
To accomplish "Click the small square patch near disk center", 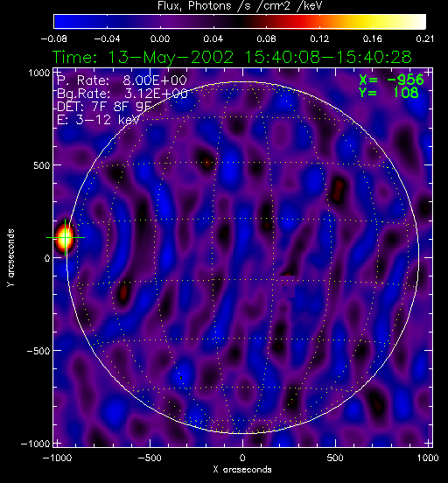I will click(x=289, y=286).
